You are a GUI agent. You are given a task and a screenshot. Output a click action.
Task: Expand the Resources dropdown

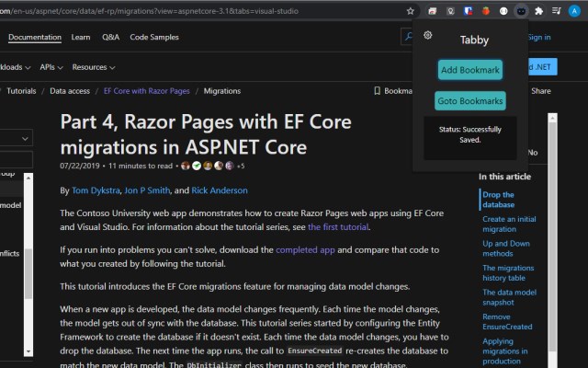[94, 67]
